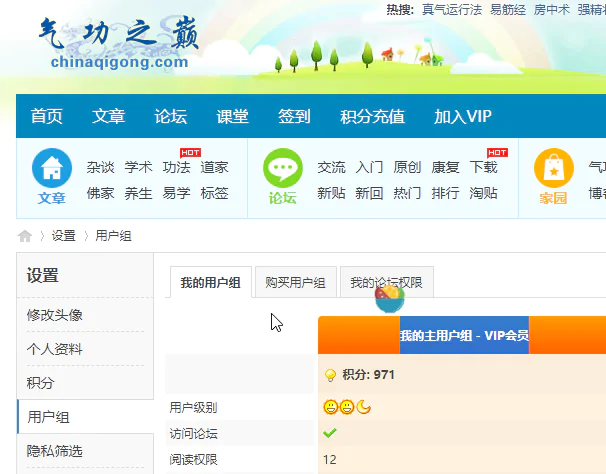Open 首页 in main navigation
Image resolution: width=606 pixels, height=474 pixels.
pos(47,116)
